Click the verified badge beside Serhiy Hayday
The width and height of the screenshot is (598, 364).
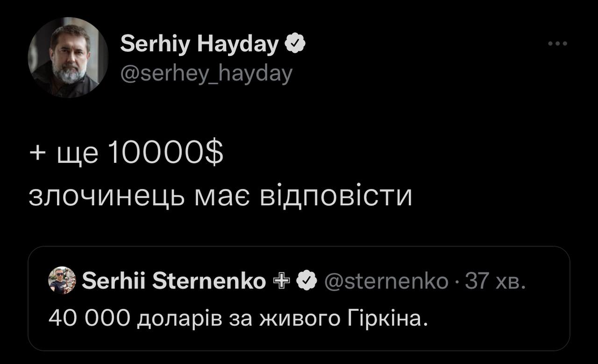tap(296, 44)
